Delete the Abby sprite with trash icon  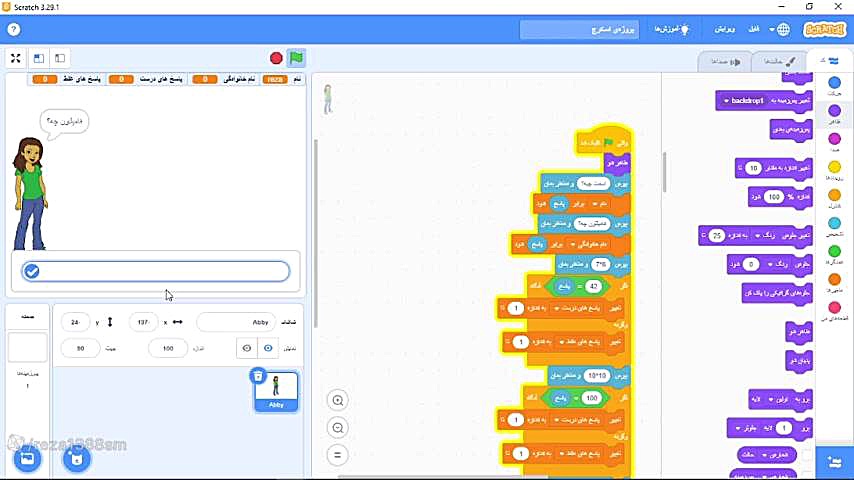click(258, 376)
